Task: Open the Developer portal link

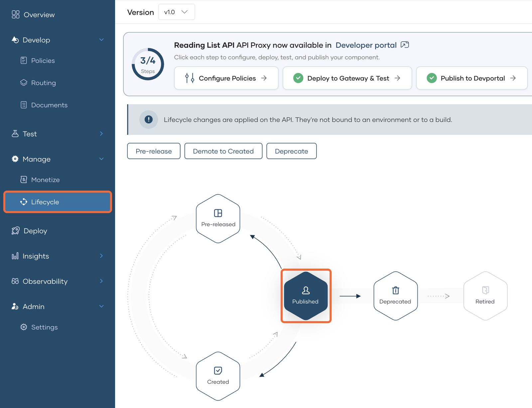Action: (366, 45)
